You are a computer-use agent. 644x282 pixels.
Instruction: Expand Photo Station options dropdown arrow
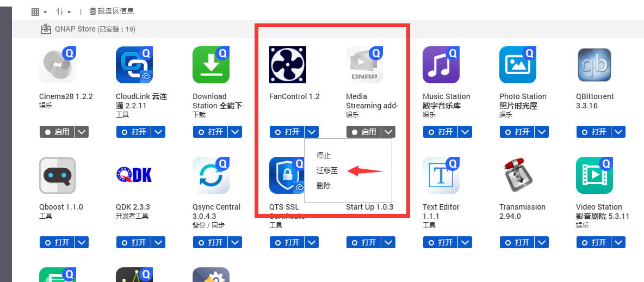click(542, 132)
